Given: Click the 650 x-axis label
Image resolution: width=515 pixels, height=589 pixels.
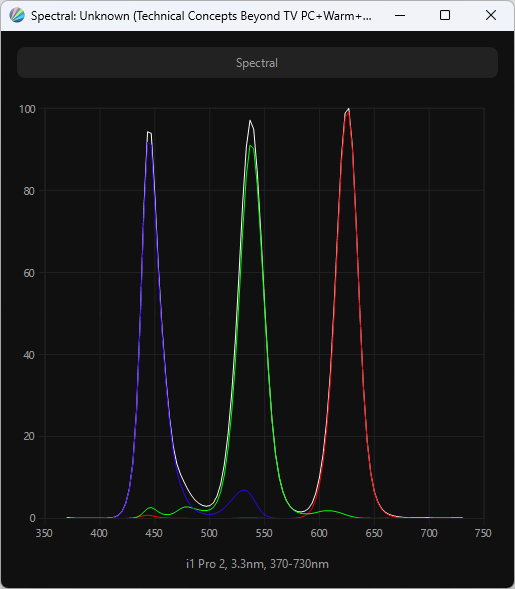Looking at the screenshot, I should coord(374,533).
